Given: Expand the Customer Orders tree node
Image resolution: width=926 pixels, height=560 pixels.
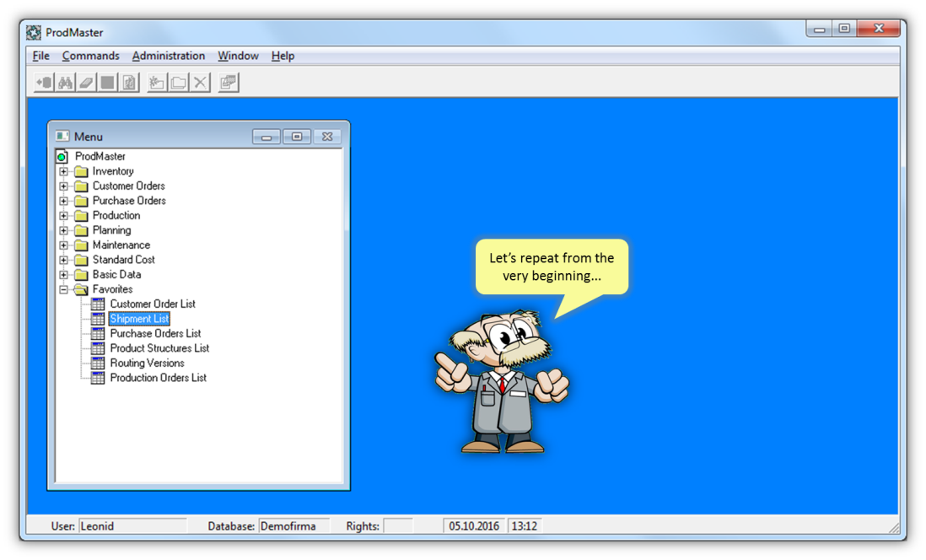Looking at the screenshot, I should 64,186.
